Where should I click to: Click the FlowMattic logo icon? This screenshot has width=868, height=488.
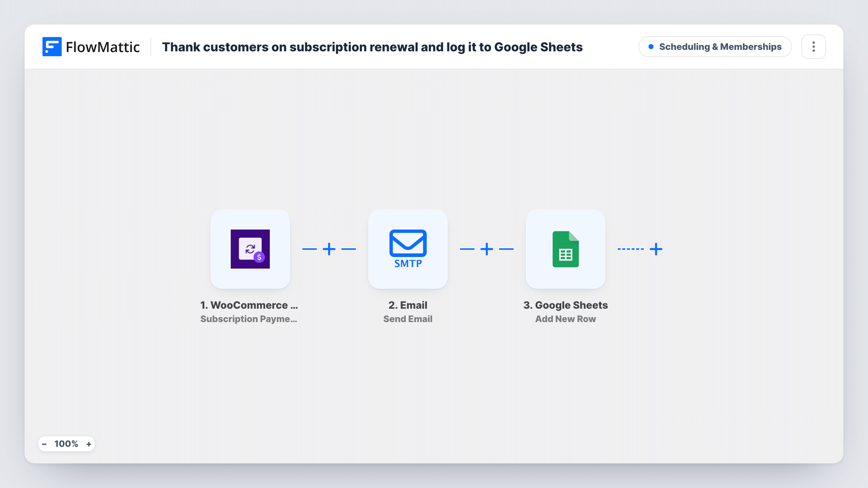[x=52, y=47]
